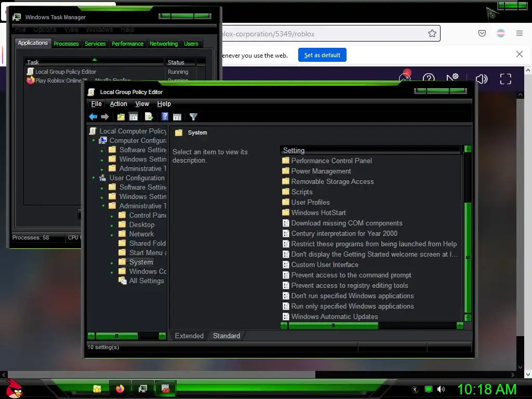Expand Windows Components tree node
The width and height of the screenshot is (532, 399).
tap(112, 272)
